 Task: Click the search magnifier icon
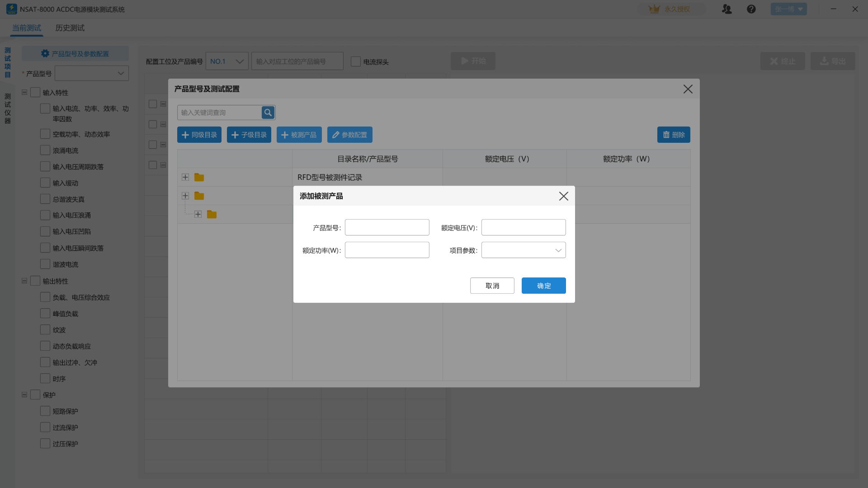(x=268, y=113)
